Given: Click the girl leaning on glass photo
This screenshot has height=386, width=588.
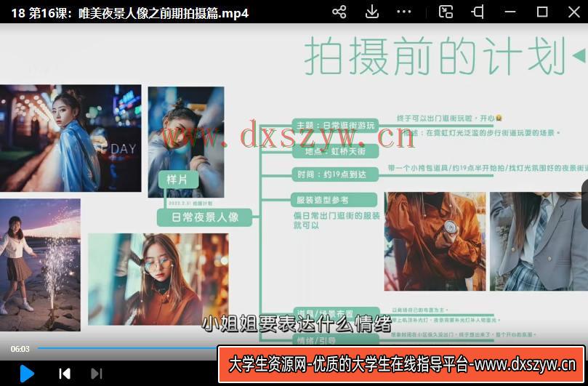Looking at the screenshot, I should coord(186,142).
